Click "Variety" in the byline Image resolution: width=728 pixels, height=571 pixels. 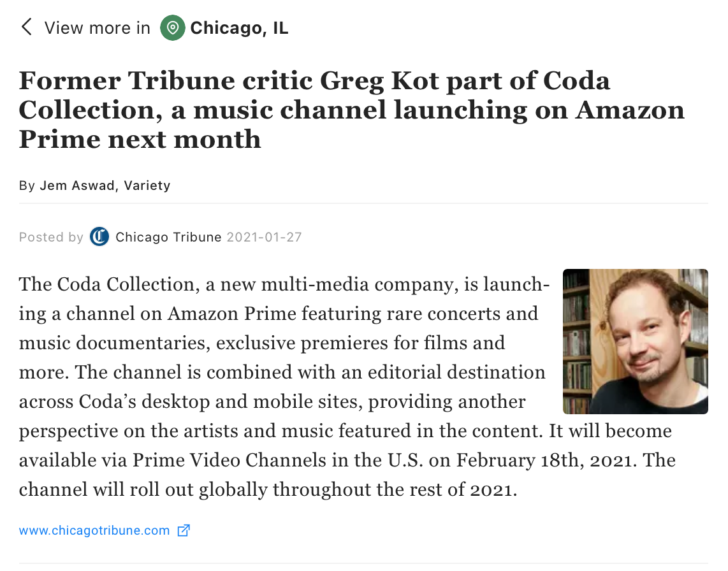click(147, 185)
